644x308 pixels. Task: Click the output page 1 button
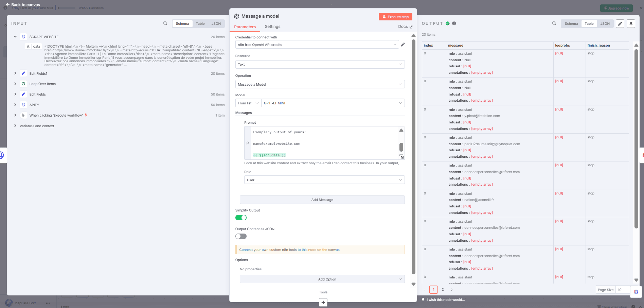pos(433,290)
